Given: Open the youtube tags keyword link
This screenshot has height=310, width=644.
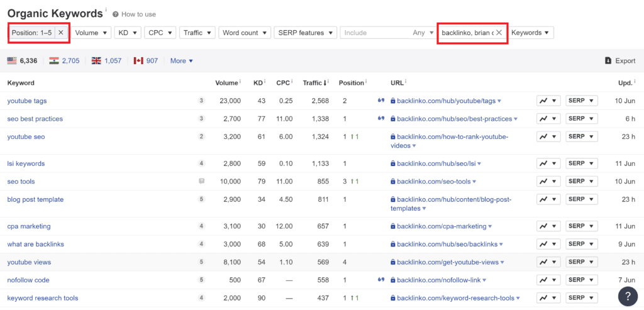Looking at the screenshot, I should tap(26, 101).
